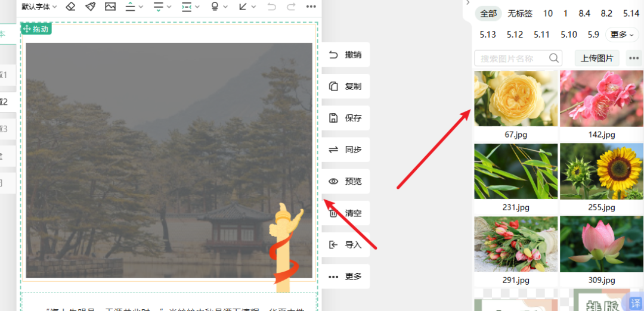This screenshot has height=311, width=644.
Task: Select the 全部 tag filter
Action: [x=488, y=13]
